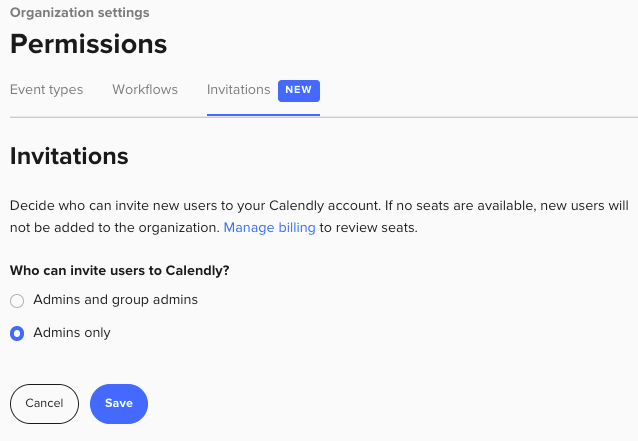Select the Admins and group admins radio
The height and width of the screenshot is (441, 638).
point(17,301)
